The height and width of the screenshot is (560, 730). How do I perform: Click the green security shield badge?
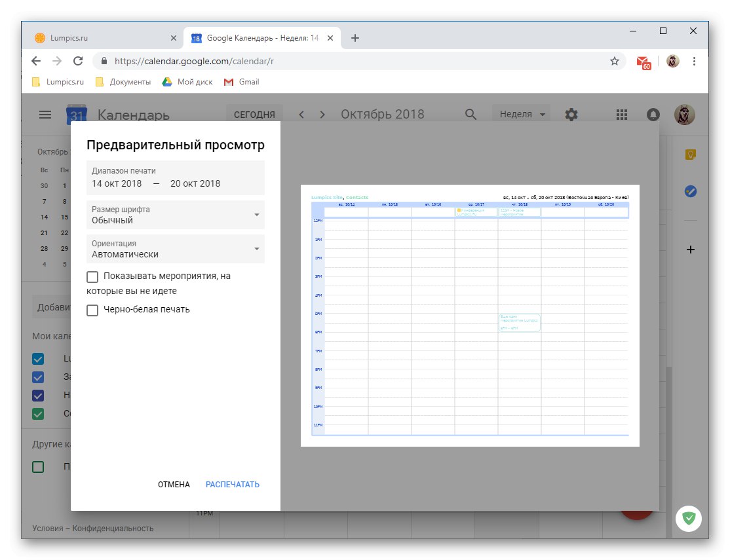click(x=689, y=518)
